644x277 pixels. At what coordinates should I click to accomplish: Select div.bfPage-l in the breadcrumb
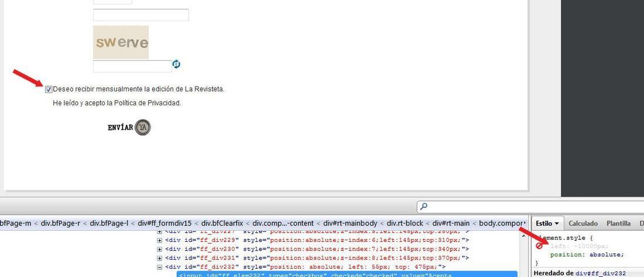click(x=109, y=223)
